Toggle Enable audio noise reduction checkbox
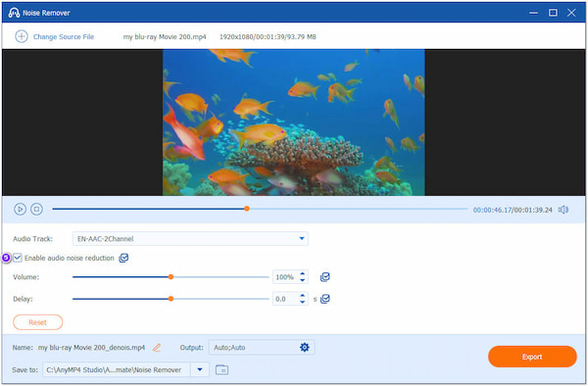Image resolution: width=588 pixels, height=386 pixels. 18,258
